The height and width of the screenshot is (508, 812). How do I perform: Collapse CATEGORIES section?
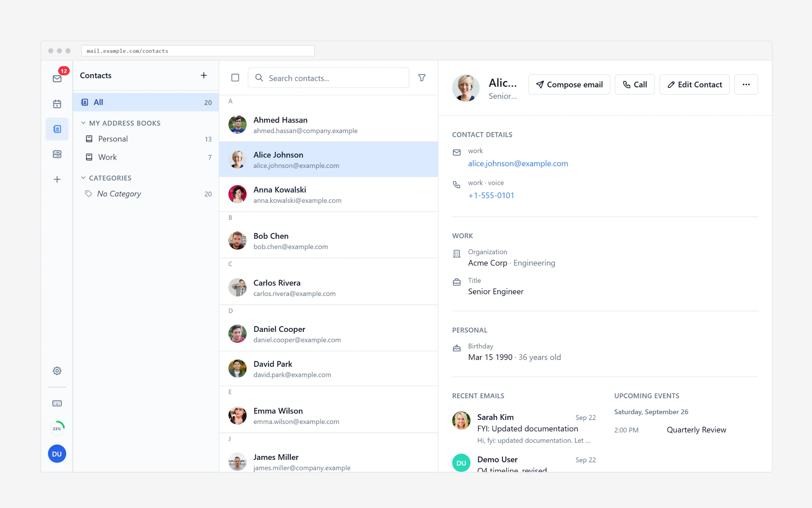pyautogui.click(x=106, y=178)
